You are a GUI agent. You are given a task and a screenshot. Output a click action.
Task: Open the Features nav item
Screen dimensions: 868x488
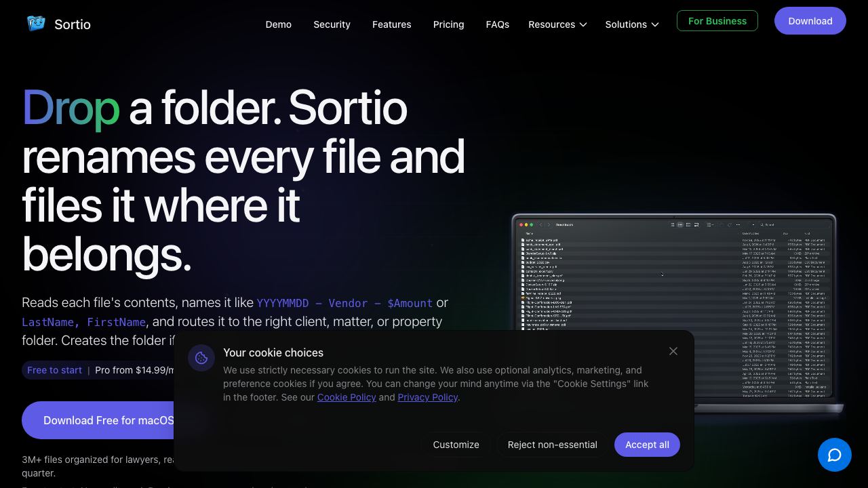[392, 24]
